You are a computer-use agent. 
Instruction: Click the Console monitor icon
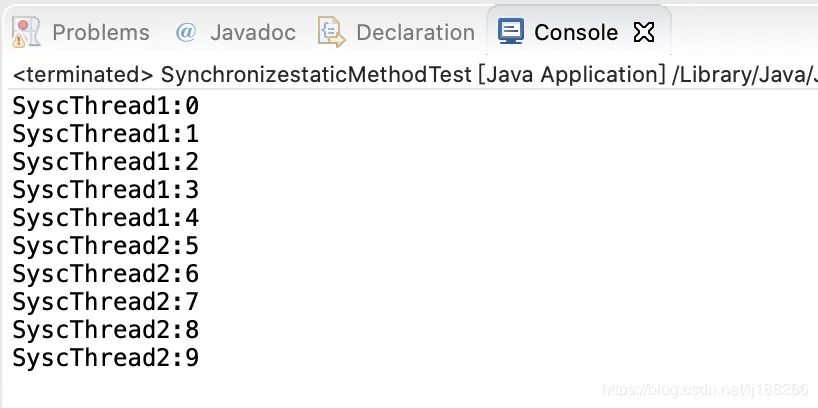tap(511, 32)
